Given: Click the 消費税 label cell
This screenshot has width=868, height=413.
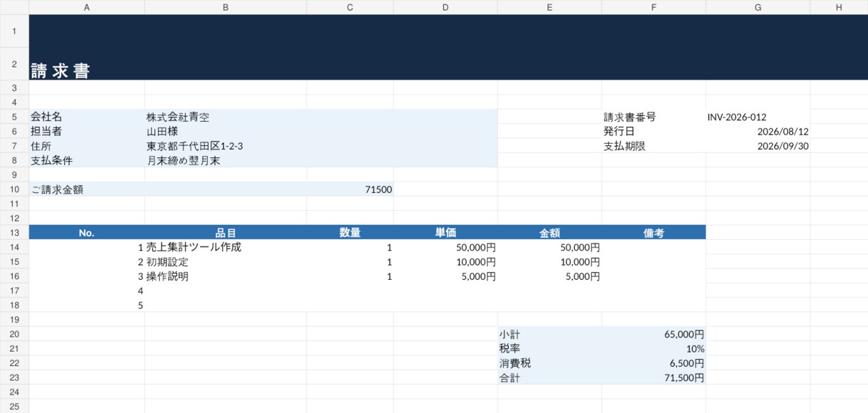Looking at the screenshot, I should pos(549,363).
